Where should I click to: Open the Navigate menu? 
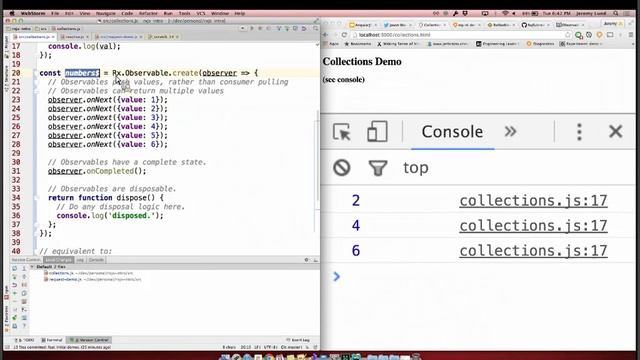point(106,13)
